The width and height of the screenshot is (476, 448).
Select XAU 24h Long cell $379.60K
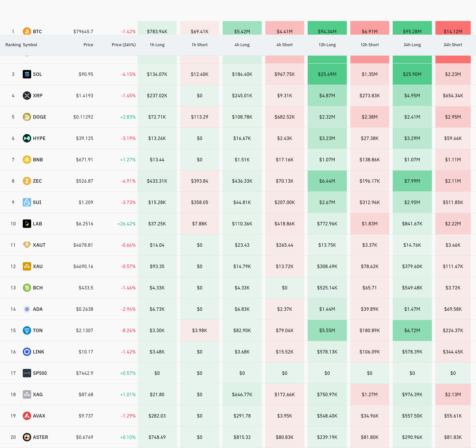(412, 266)
